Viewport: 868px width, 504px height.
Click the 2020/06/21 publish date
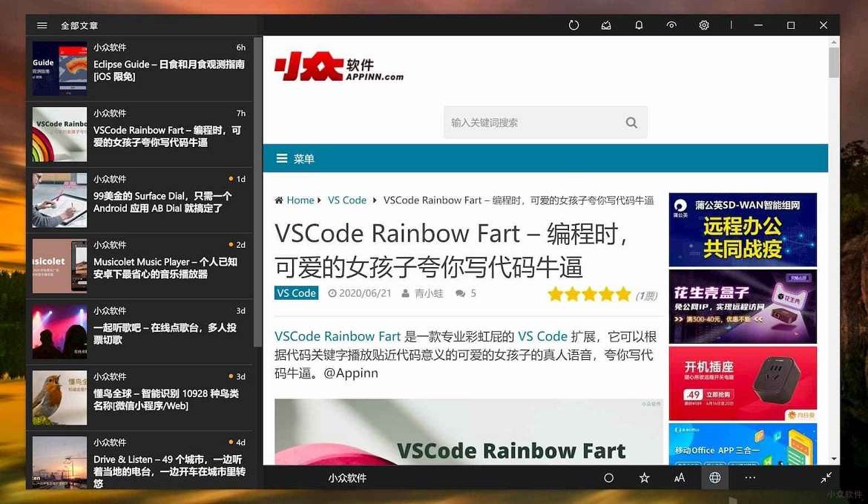(360, 293)
